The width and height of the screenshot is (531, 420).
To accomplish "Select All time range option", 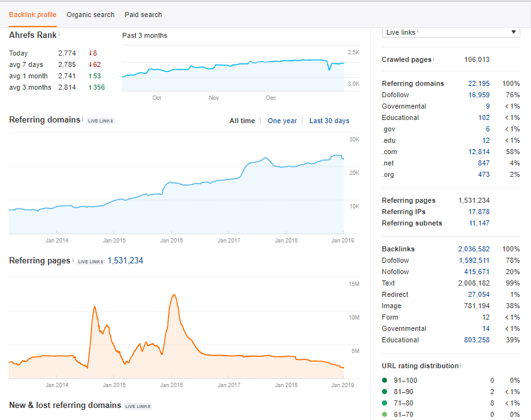I will pos(242,121).
